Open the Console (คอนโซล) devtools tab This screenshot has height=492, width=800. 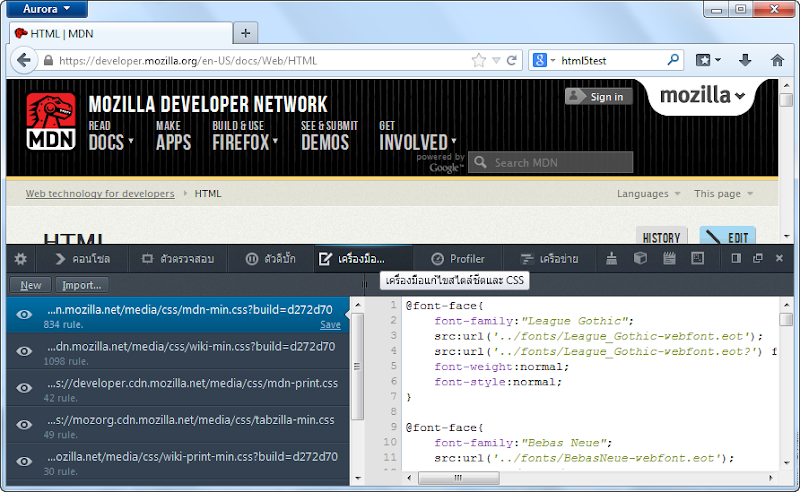[x=83, y=259]
